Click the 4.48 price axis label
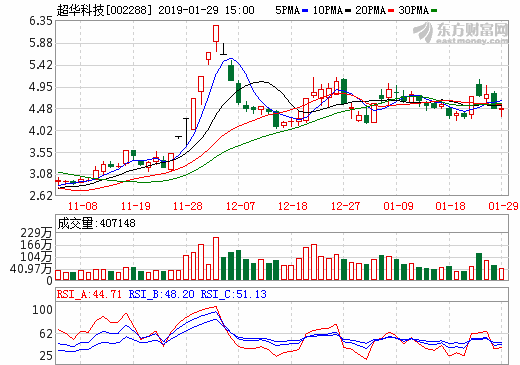The width and height of the screenshot is (520, 365). point(41,109)
